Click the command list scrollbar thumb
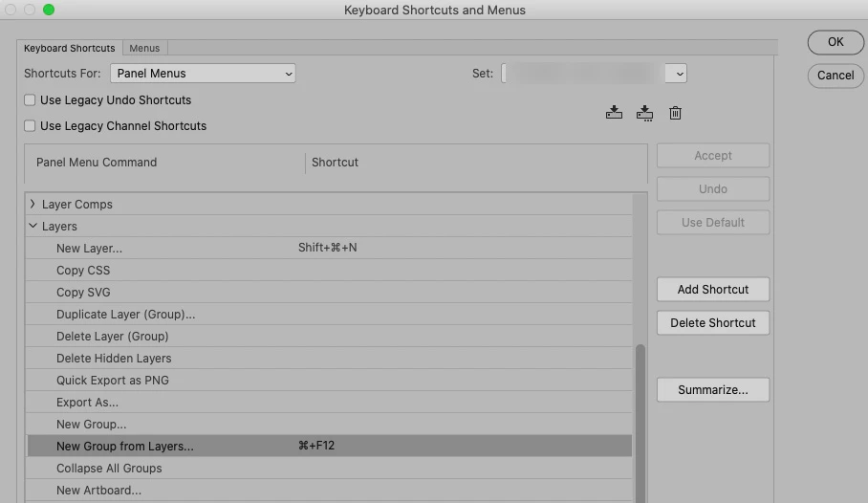868x503 pixels. [640, 424]
